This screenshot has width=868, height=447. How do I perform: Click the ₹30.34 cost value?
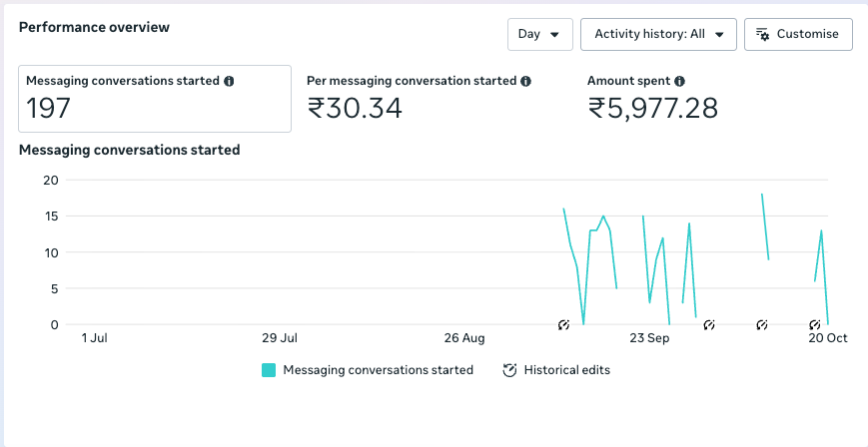click(x=355, y=108)
